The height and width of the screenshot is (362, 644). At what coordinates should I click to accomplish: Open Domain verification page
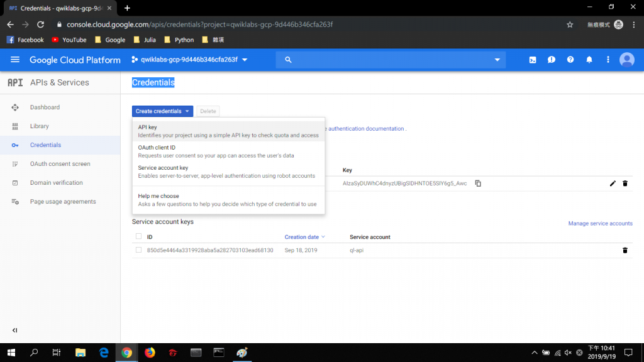[x=60, y=183]
